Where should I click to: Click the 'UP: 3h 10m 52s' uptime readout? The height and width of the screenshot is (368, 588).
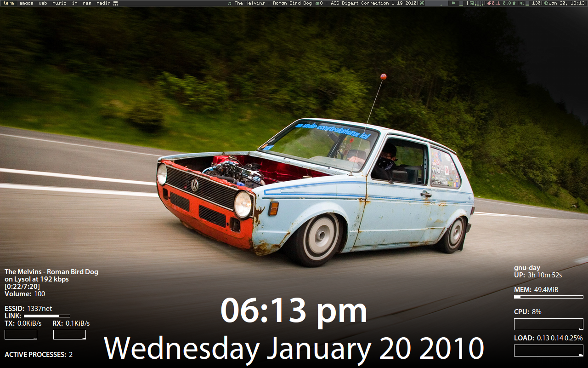pos(538,275)
